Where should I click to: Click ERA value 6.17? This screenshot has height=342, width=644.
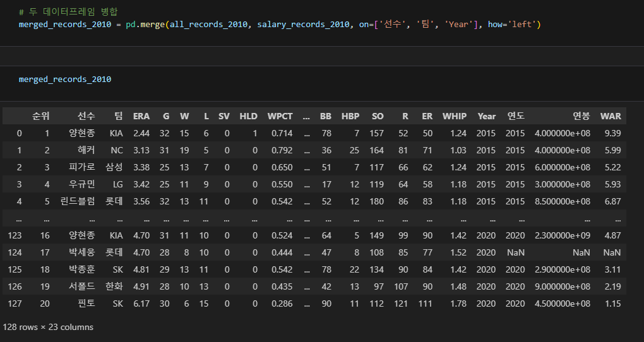(141, 304)
